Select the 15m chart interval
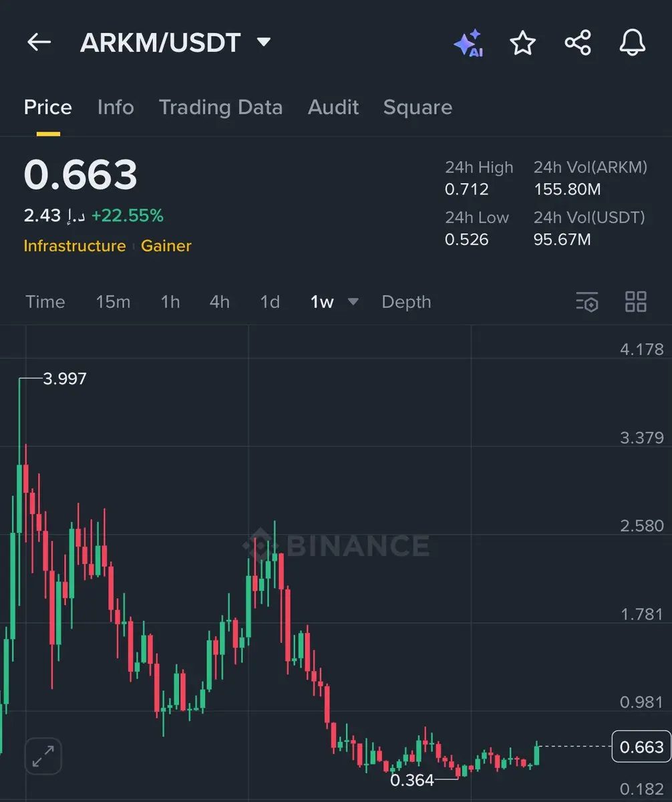The height and width of the screenshot is (802, 672). point(113,302)
